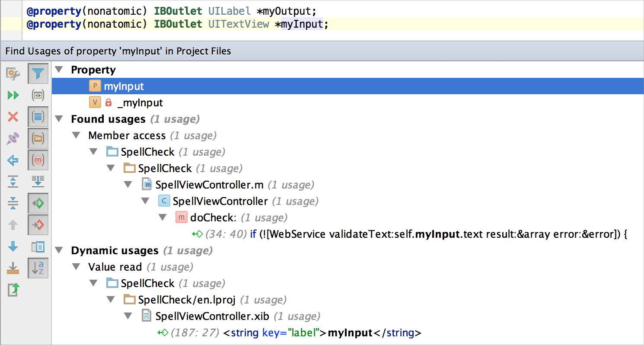The width and height of the screenshot is (644, 345).
Task: Click 'SpellViewController.xib' file name
Action: pos(212,316)
